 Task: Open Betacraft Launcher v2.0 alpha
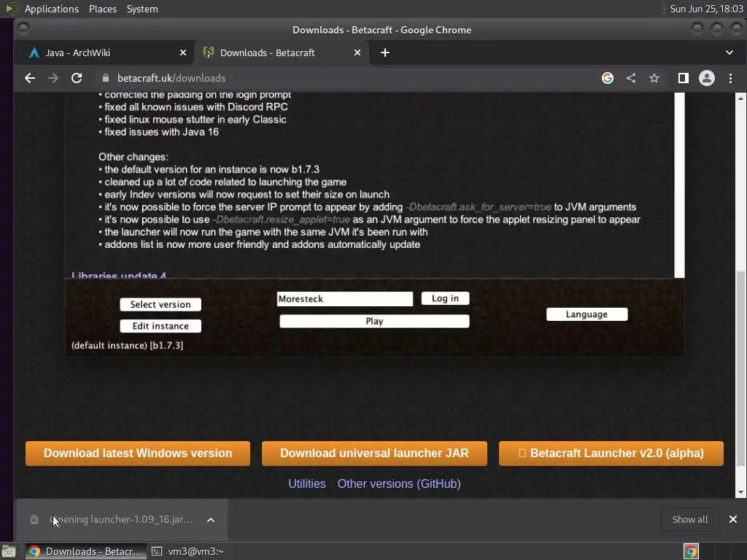click(x=611, y=453)
